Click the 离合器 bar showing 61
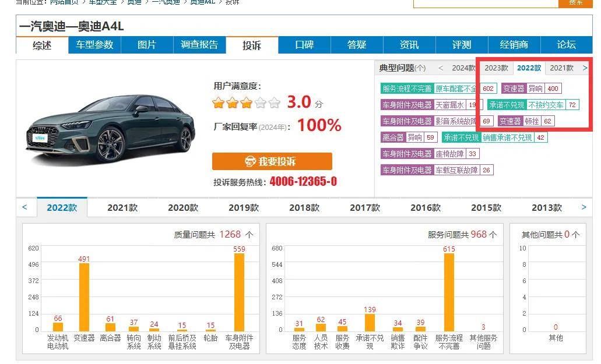The width and height of the screenshot is (601, 364). pos(110,327)
